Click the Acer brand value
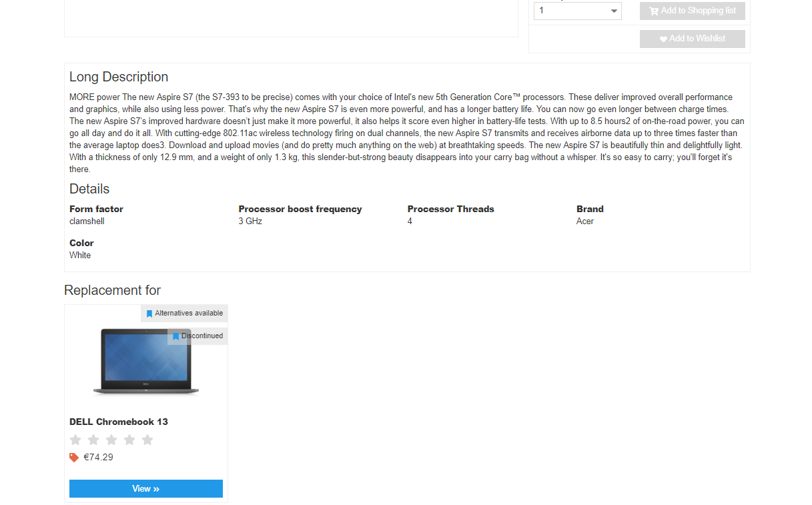This screenshot has height=505, width=812. (585, 221)
